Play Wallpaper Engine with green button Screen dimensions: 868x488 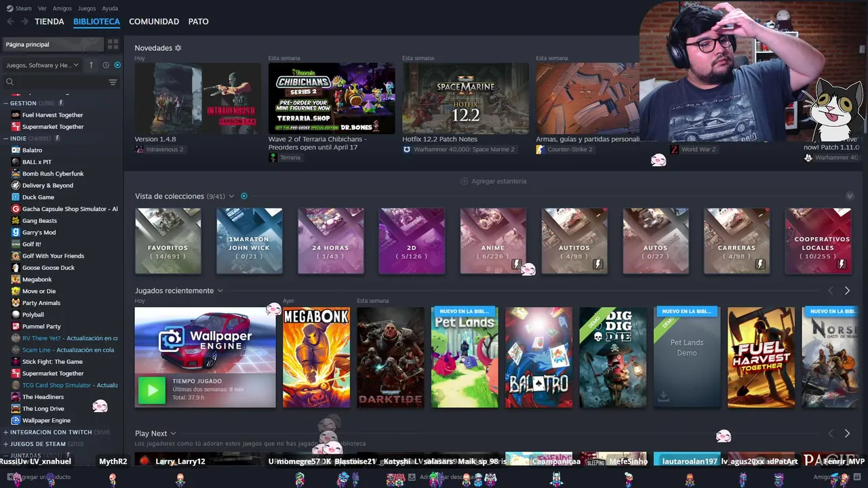click(152, 390)
